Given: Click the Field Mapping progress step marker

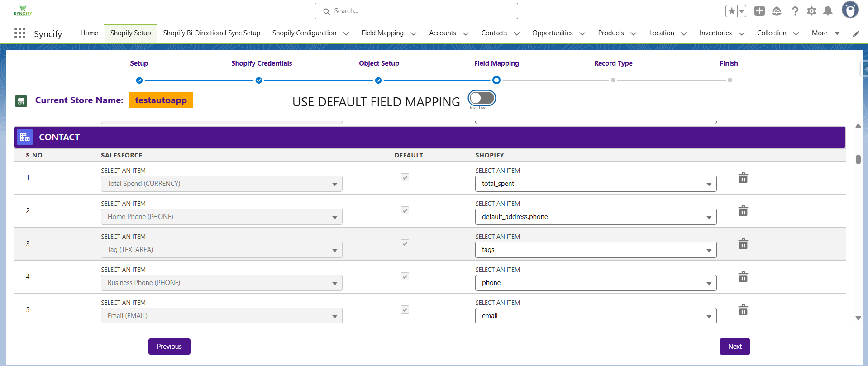Looking at the screenshot, I should [x=496, y=80].
